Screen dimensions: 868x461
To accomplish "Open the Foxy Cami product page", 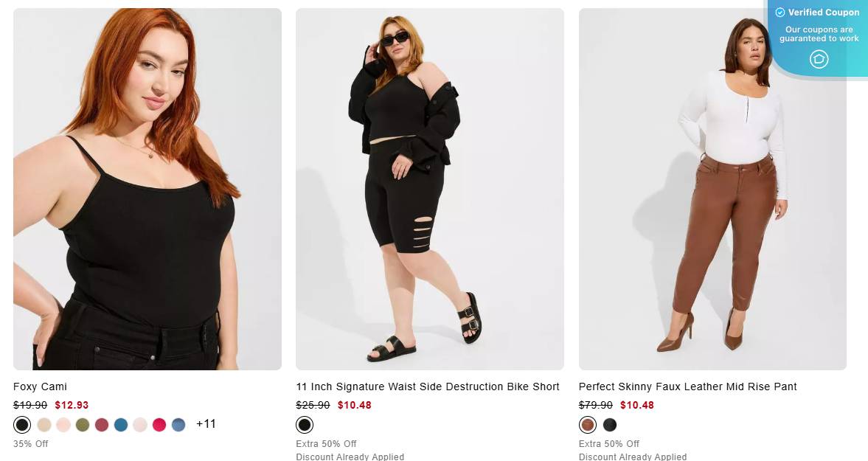I will click(39, 387).
